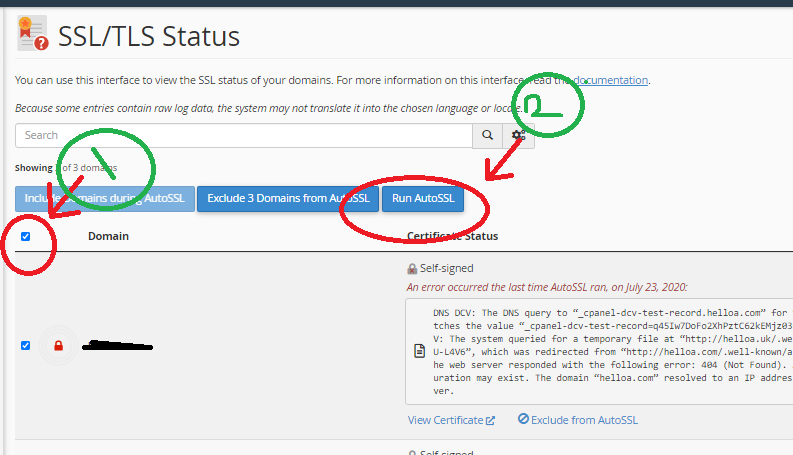793x455 pixels.
Task: Click the Exclude from AutoSSL link
Action: pos(584,420)
